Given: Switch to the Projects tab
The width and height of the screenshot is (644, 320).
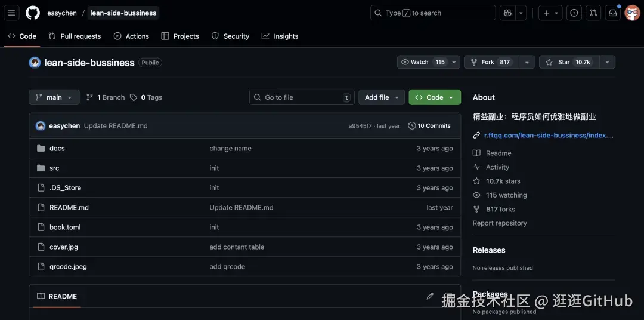Looking at the screenshot, I should click(x=180, y=36).
